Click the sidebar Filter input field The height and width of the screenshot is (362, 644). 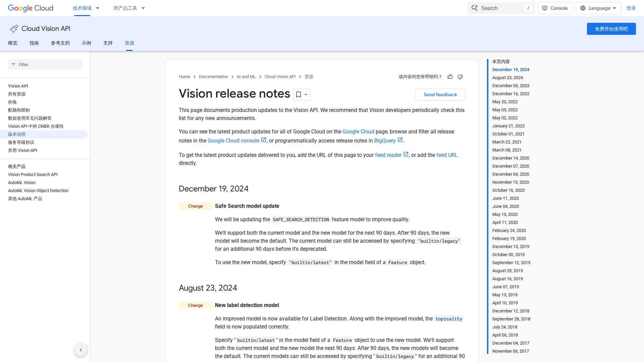[x=45, y=64]
